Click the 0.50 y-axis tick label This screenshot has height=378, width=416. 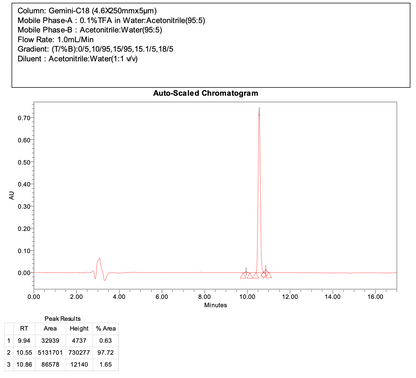(x=24, y=162)
